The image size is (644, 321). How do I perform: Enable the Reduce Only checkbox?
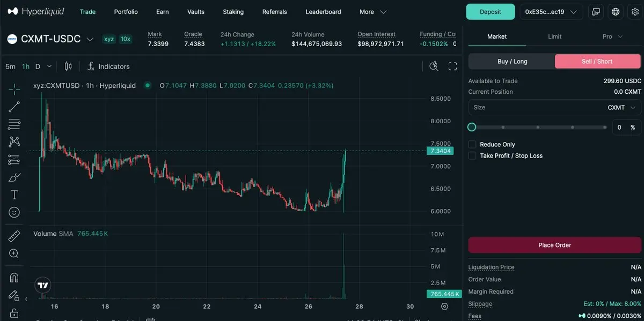[472, 144]
